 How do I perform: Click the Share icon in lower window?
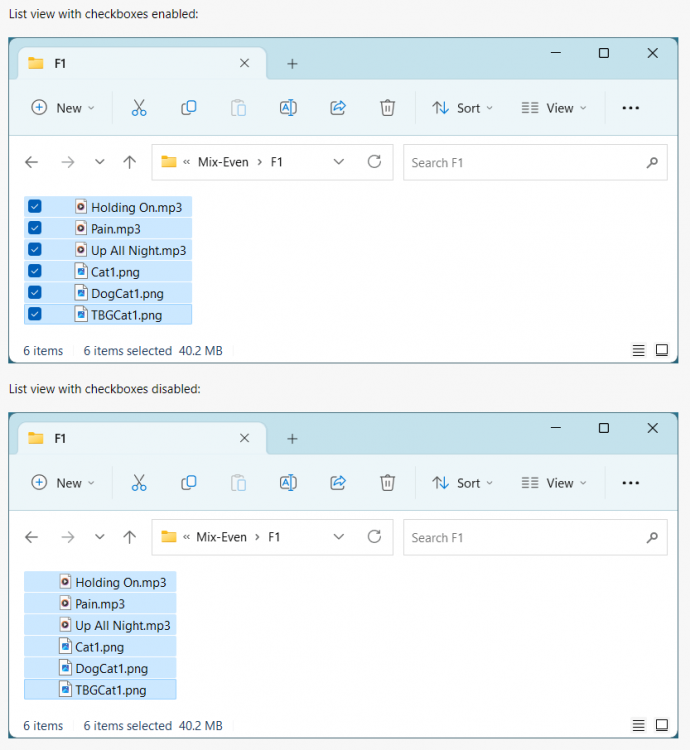(x=338, y=483)
